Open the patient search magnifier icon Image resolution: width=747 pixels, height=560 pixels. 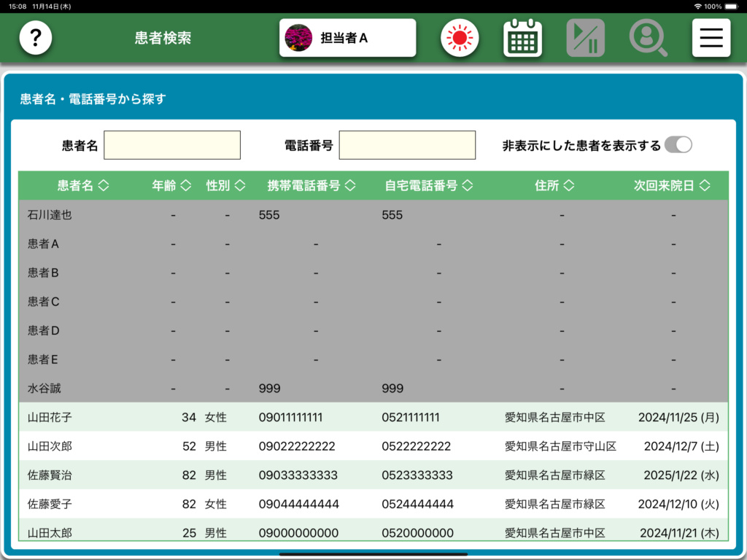pyautogui.click(x=648, y=38)
